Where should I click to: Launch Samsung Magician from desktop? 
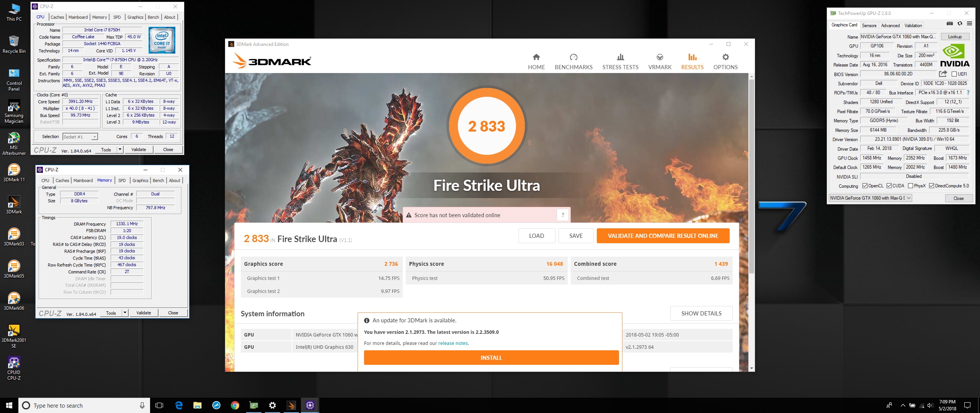tap(14, 112)
